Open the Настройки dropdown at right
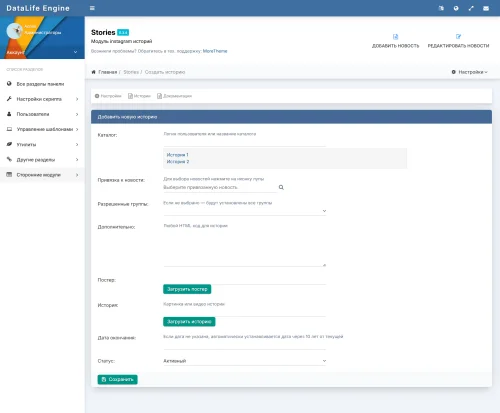The image size is (500, 413). [x=469, y=72]
